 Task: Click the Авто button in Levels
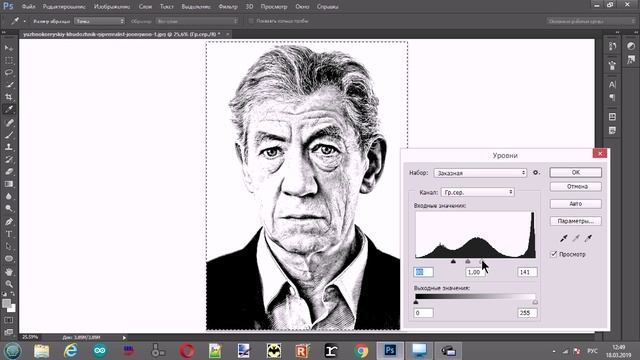tap(576, 204)
